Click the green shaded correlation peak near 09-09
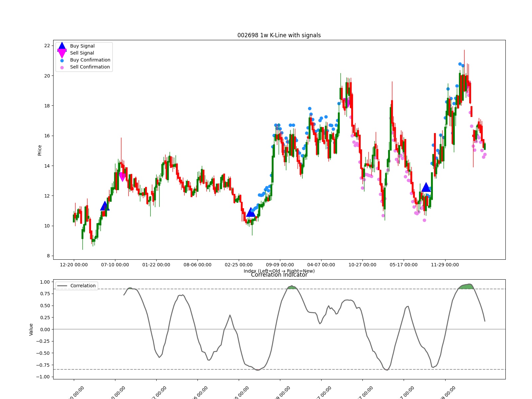This screenshot has height=399, width=532. (292, 287)
